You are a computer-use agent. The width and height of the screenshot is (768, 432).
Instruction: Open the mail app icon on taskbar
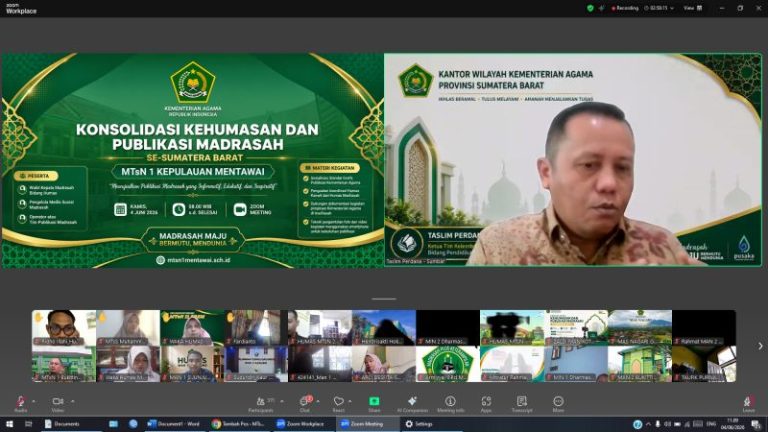(113, 424)
